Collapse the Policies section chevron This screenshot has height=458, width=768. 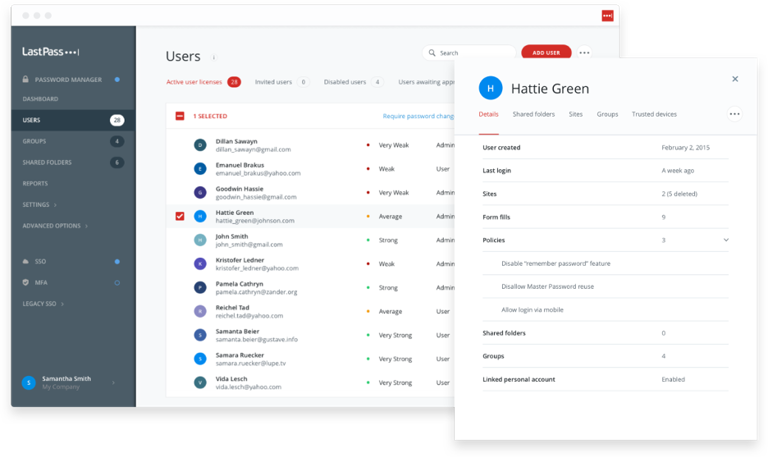point(726,240)
